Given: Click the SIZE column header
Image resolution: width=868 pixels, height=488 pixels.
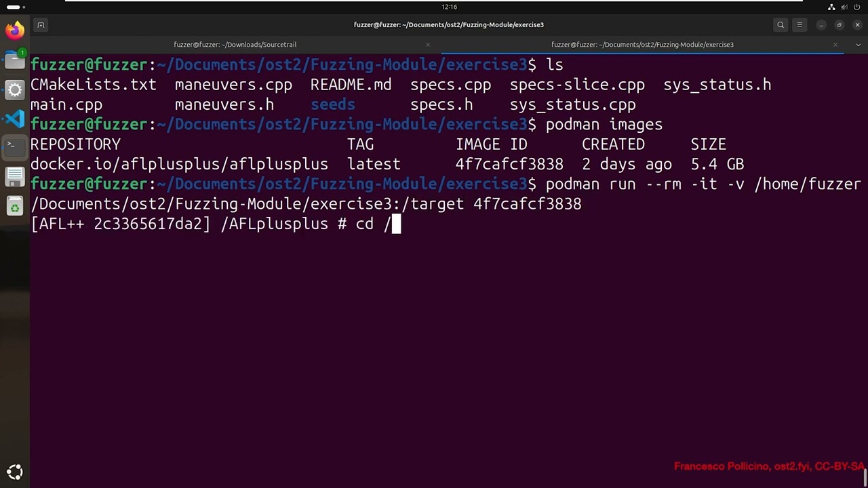Looking at the screenshot, I should point(708,144).
